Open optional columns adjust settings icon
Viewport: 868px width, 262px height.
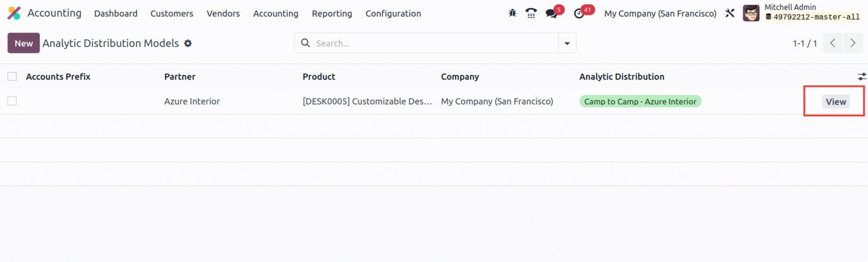[862, 77]
